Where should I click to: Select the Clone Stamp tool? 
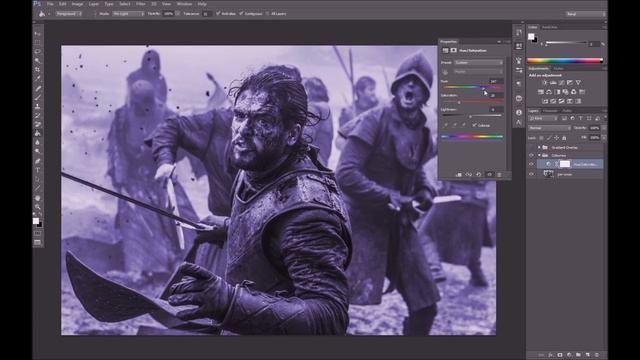pos(38,106)
